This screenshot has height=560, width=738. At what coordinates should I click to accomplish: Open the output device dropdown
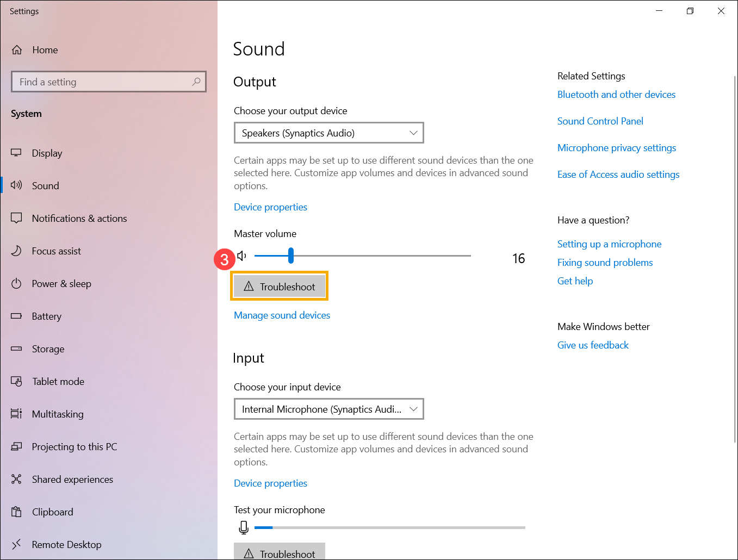[328, 133]
